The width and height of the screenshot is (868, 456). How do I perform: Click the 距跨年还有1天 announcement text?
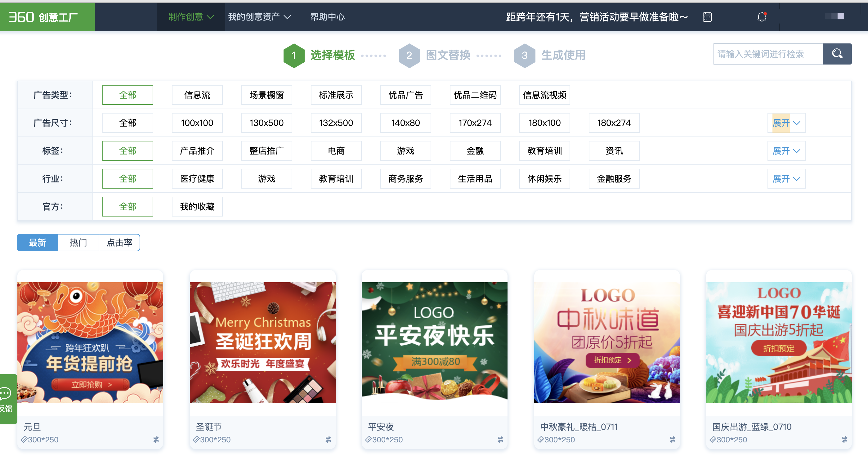coord(597,17)
